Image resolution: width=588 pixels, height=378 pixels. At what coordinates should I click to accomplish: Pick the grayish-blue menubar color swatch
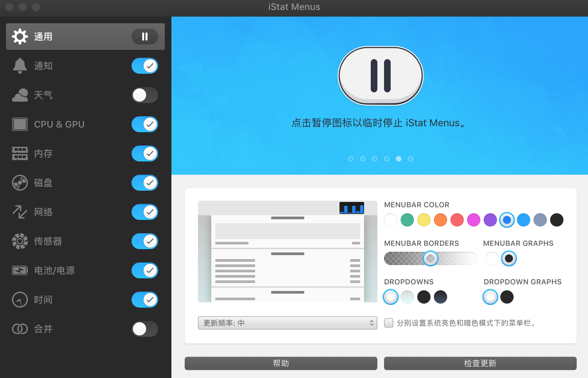pos(540,220)
